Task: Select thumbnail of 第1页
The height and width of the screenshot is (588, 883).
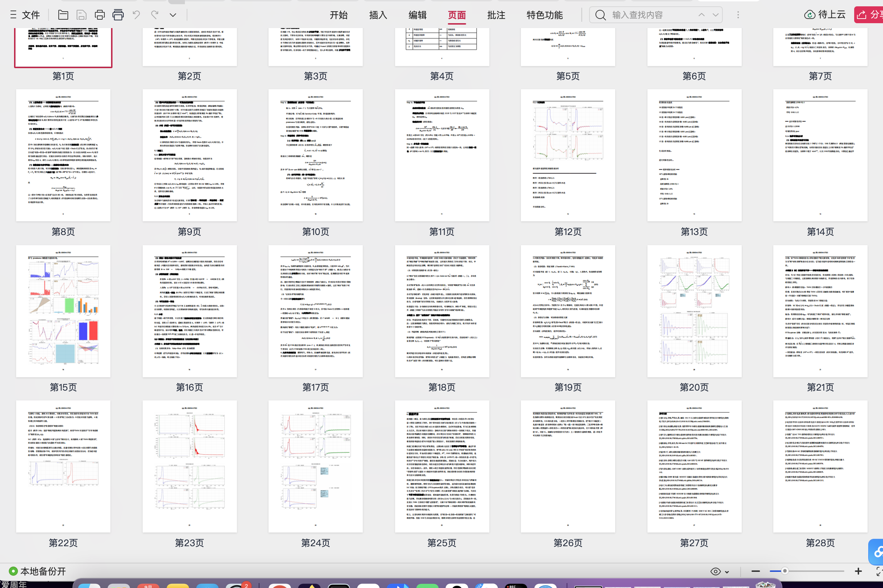Action: [63, 47]
